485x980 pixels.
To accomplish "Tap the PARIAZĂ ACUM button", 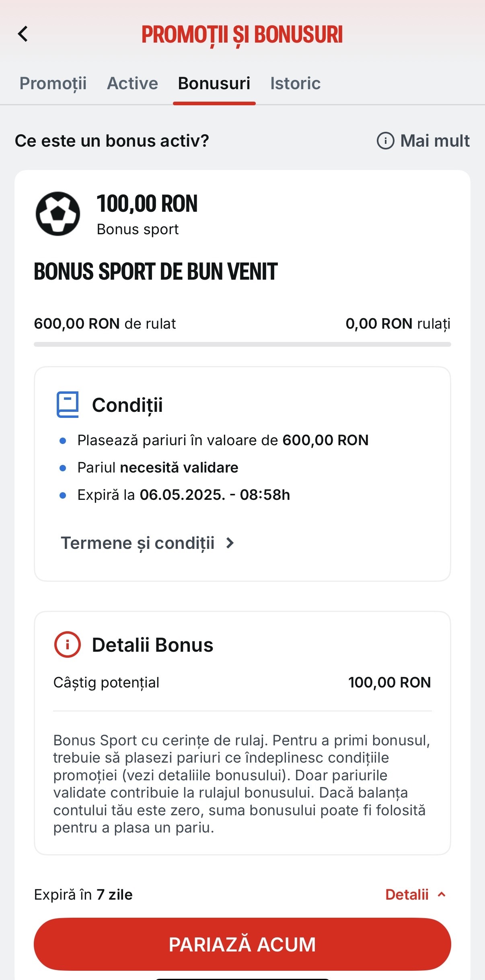I will (x=242, y=944).
